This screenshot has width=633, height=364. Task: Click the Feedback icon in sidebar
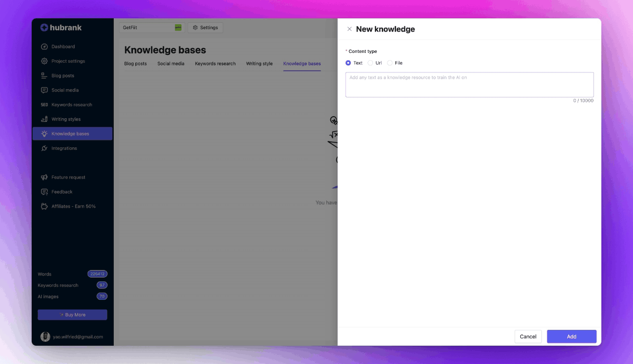[45, 192]
